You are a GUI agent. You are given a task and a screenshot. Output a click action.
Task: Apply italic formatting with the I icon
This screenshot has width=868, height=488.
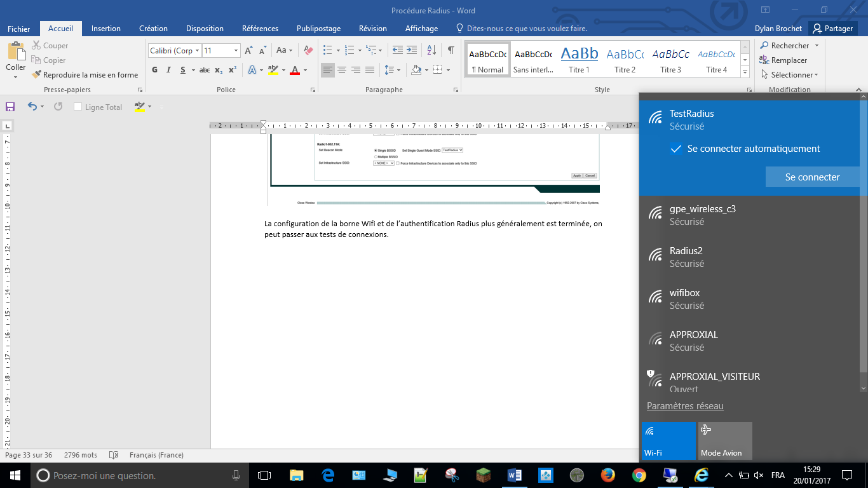pyautogui.click(x=168, y=70)
